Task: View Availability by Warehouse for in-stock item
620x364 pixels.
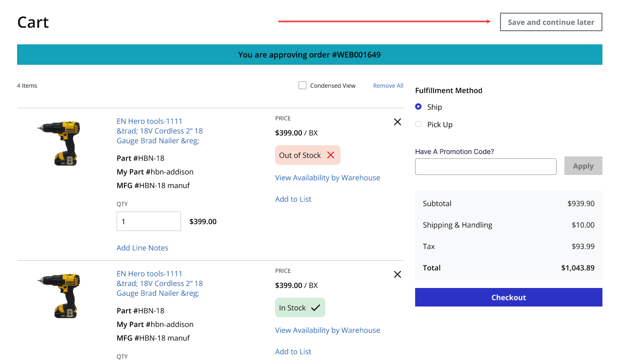Action: point(327,330)
